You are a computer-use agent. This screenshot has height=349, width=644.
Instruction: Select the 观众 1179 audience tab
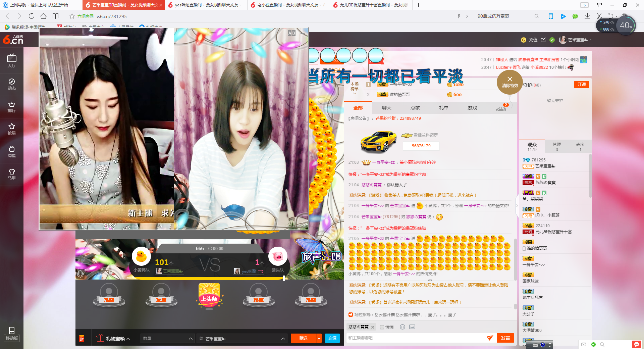point(532,147)
